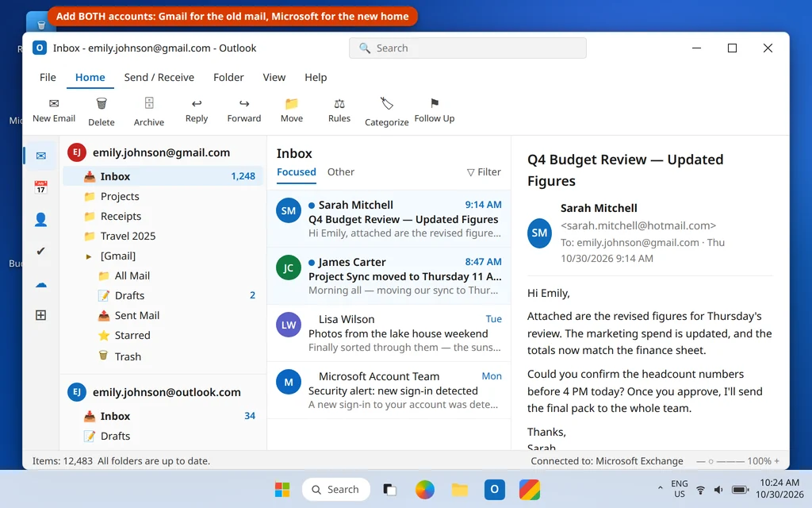Open the Wi-Fi network tray icon
The height and width of the screenshot is (508, 812).
pos(700,489)
